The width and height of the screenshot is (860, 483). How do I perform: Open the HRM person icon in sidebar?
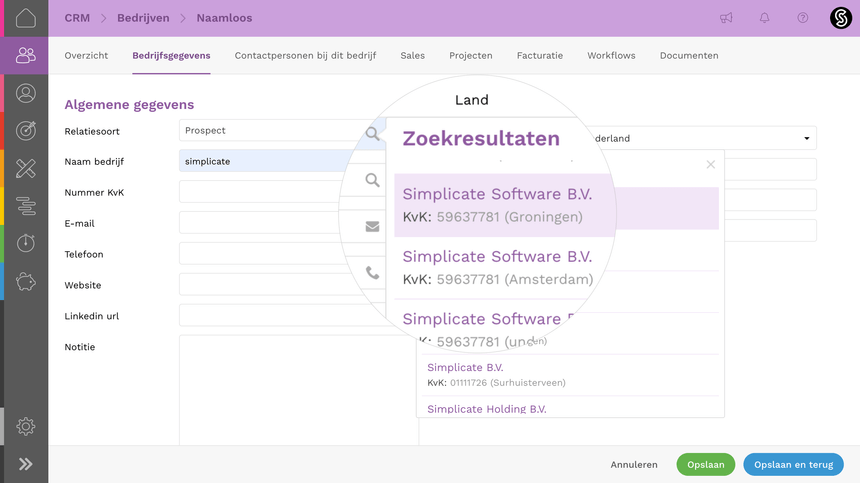point(25,93)
